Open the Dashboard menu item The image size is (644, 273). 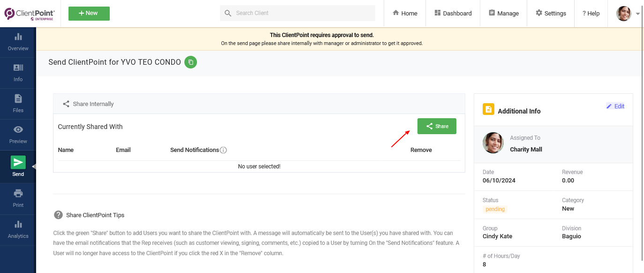click(453, 13)
